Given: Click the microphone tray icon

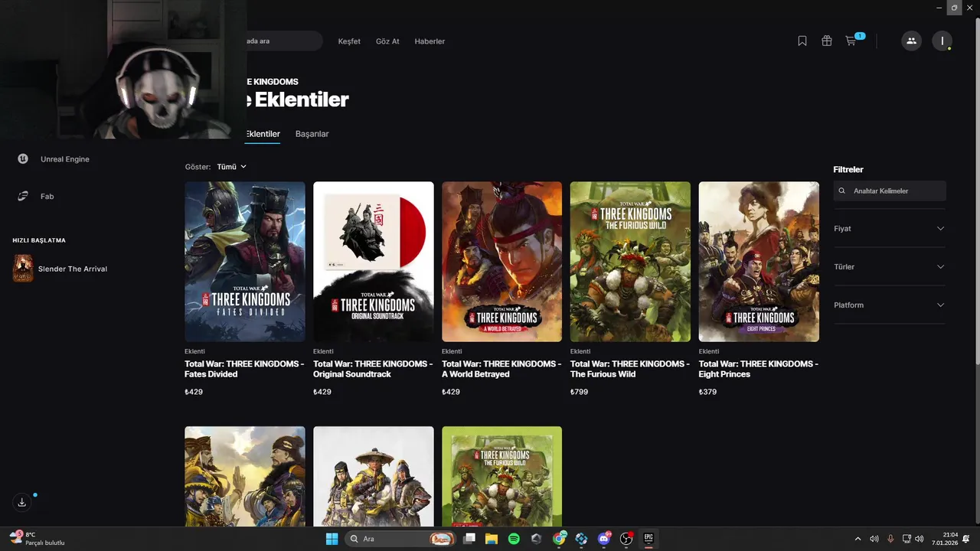Looking at the screenshot, I should point(890,539).
